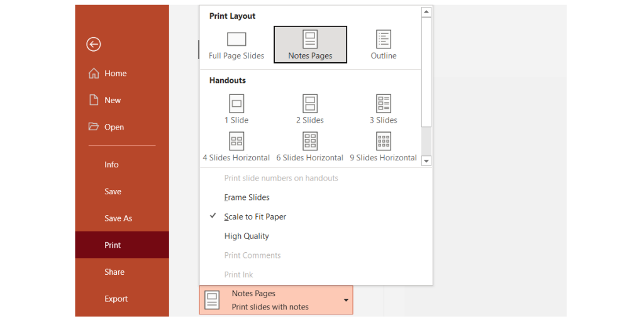
Task: Choose the 3 Slides handout layout
Action: point(383,104)
